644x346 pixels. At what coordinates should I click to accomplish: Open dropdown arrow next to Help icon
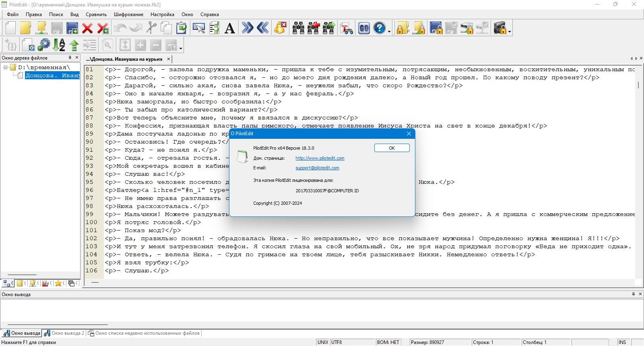click(x=389, y=31)
